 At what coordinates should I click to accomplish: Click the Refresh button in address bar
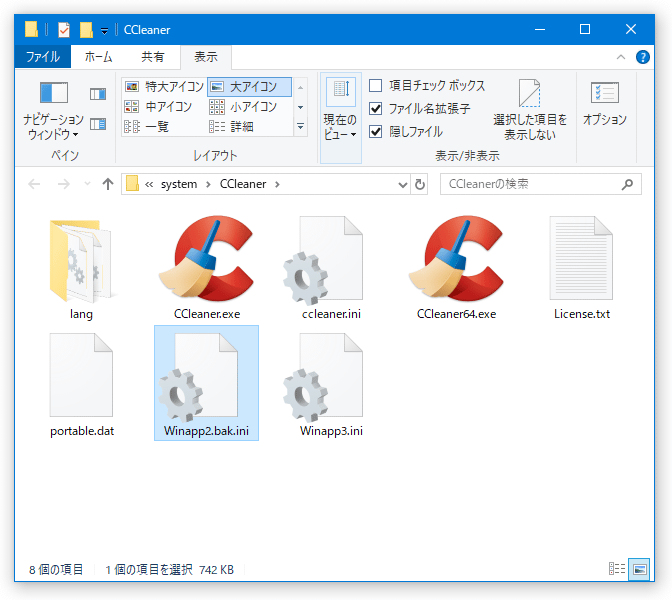[x=420, y=184]
